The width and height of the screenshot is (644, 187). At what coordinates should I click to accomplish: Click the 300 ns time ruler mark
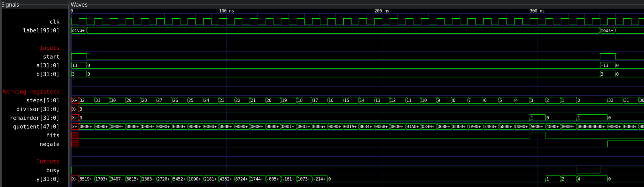537,11
